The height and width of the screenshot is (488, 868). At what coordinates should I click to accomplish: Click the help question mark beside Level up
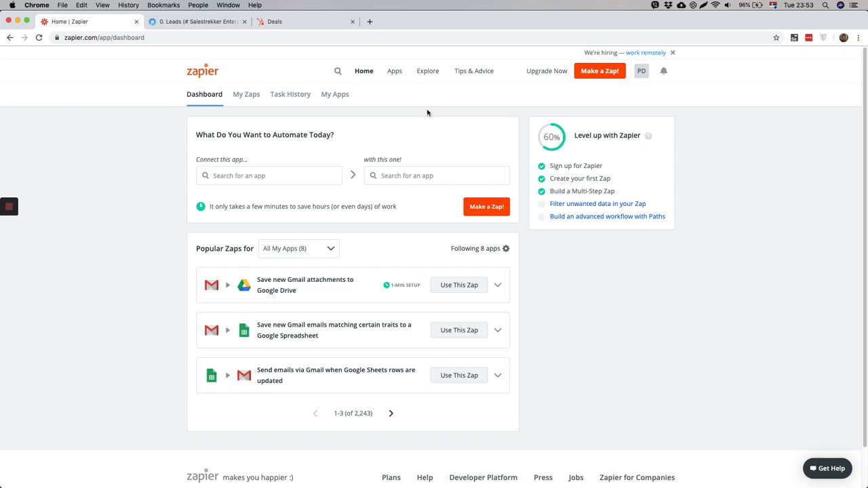tap(648, 136)
